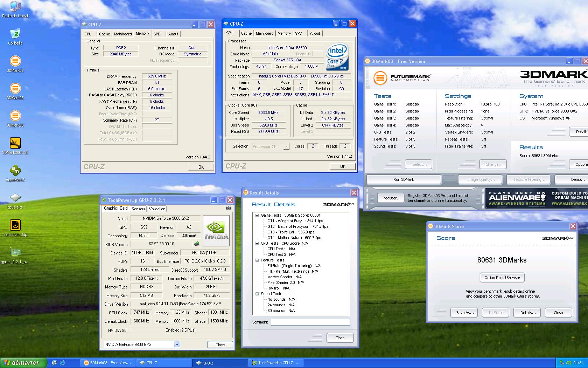
Task: Click the BIOS save chip icon in GPU-Z
Action: click(197, 244)
